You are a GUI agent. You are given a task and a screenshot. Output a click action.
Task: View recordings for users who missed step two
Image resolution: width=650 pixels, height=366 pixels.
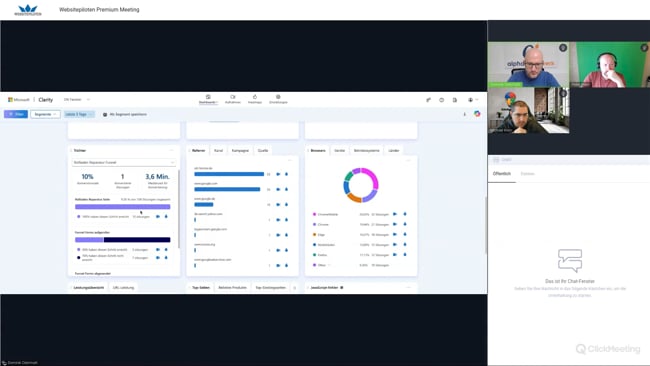pyautogui.click(x=158, y=258)
